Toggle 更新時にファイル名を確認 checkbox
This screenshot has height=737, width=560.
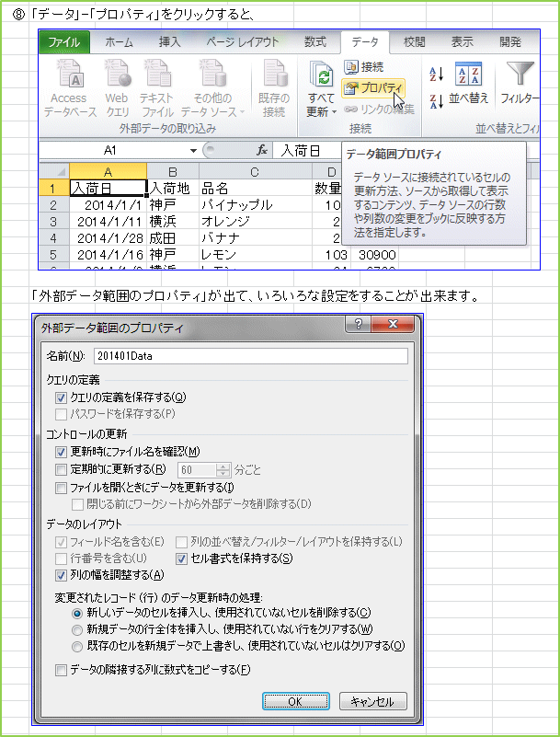(x=61, y=452)
